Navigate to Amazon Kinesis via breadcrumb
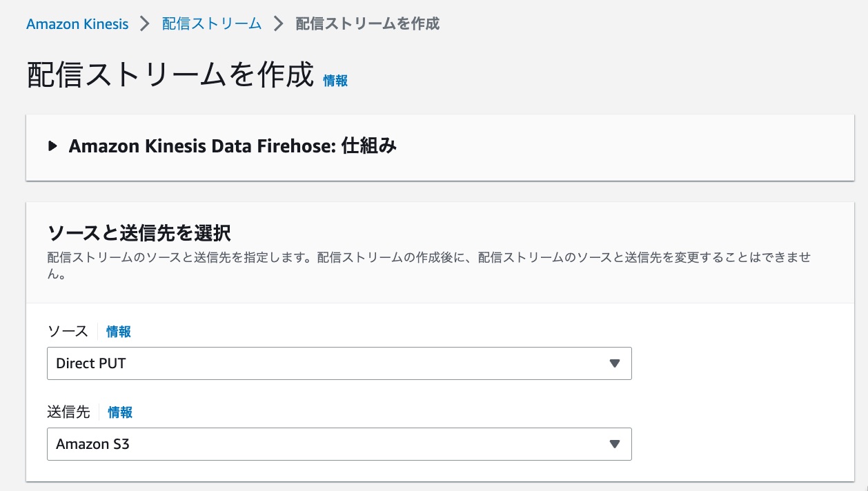The width and height of the screenshot is (868, 491). pyautogui.click(x=77, y=23)
